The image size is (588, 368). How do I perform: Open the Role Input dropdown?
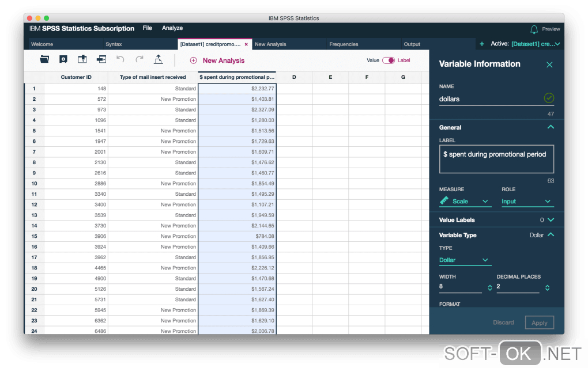[x=527, y=201]
